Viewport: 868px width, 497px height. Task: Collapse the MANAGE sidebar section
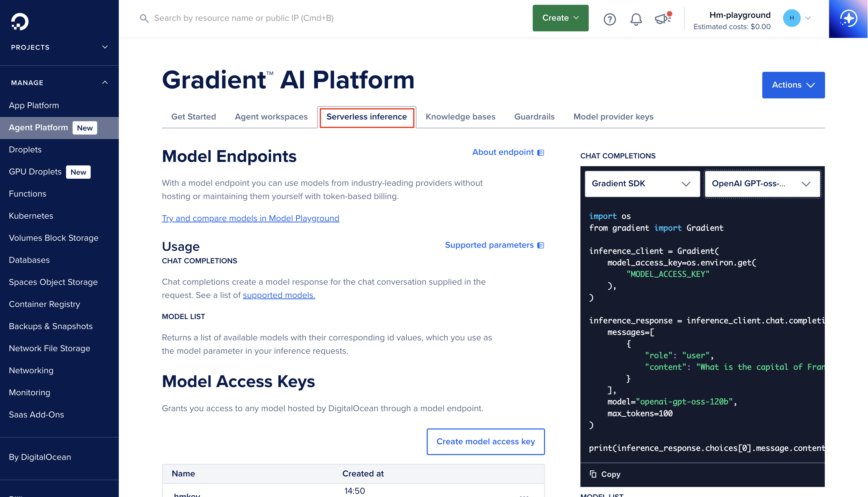tap(105, 82)
